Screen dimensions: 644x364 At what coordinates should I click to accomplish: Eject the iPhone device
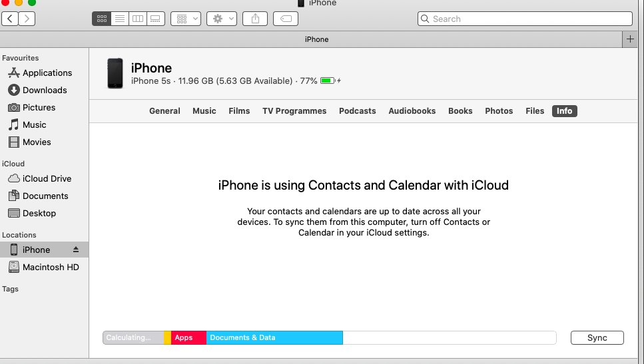click(x=76, y=250)
